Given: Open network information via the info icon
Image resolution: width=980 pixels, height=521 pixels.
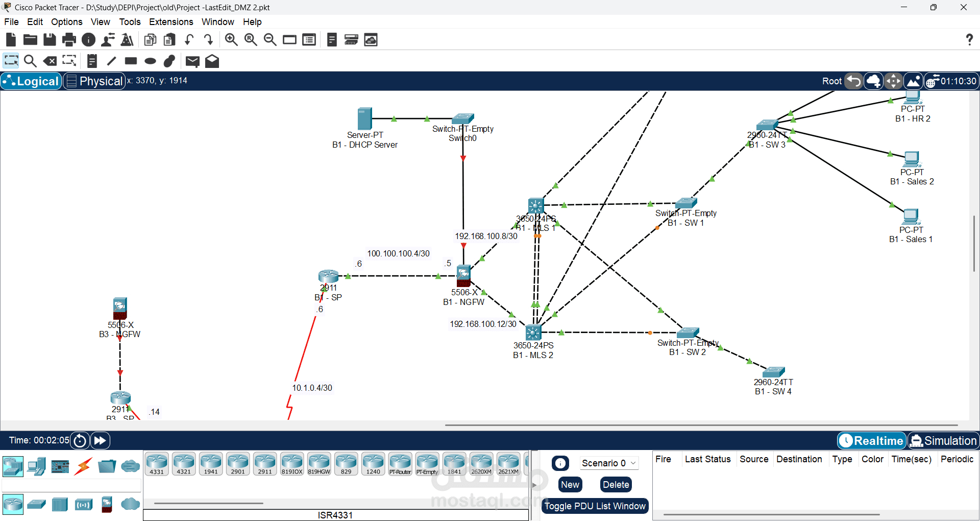Looking at the screenshot, I should (x=88, y=40).
